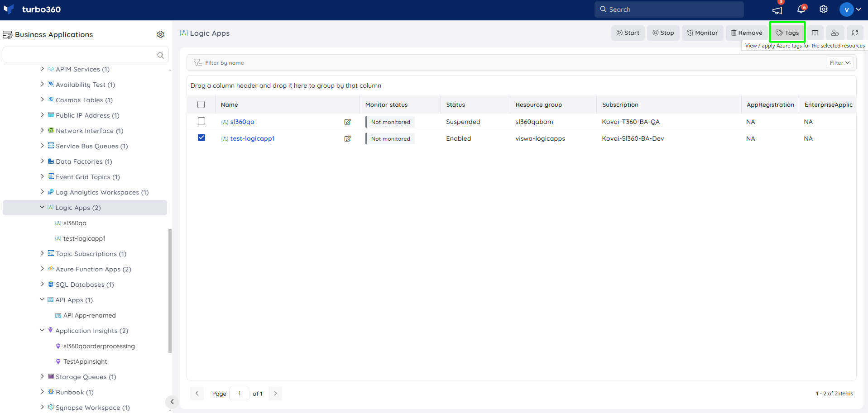Select Topic Subscriptions in the tree

pos(91,254)
